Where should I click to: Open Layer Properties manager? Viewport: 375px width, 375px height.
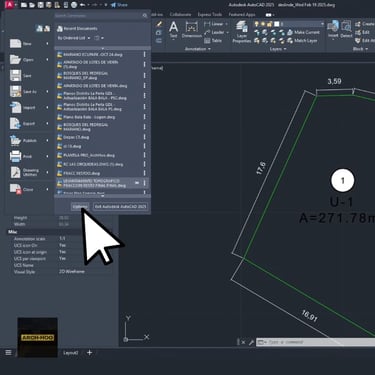[x=242, y=32]
